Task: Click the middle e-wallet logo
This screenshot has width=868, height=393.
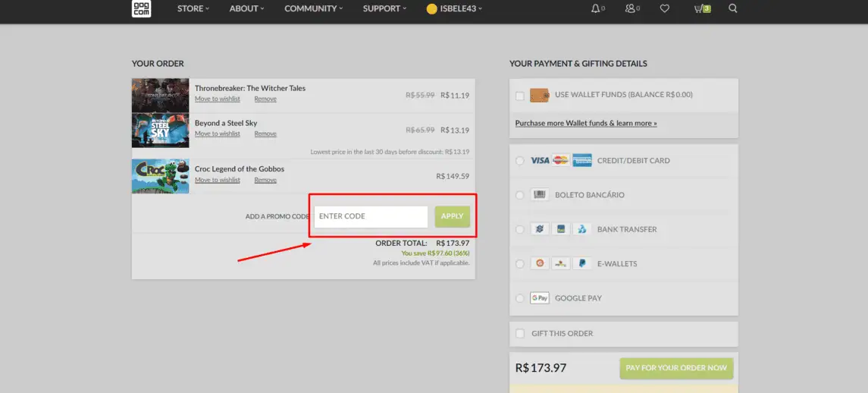Action: [x=561, y=264]
